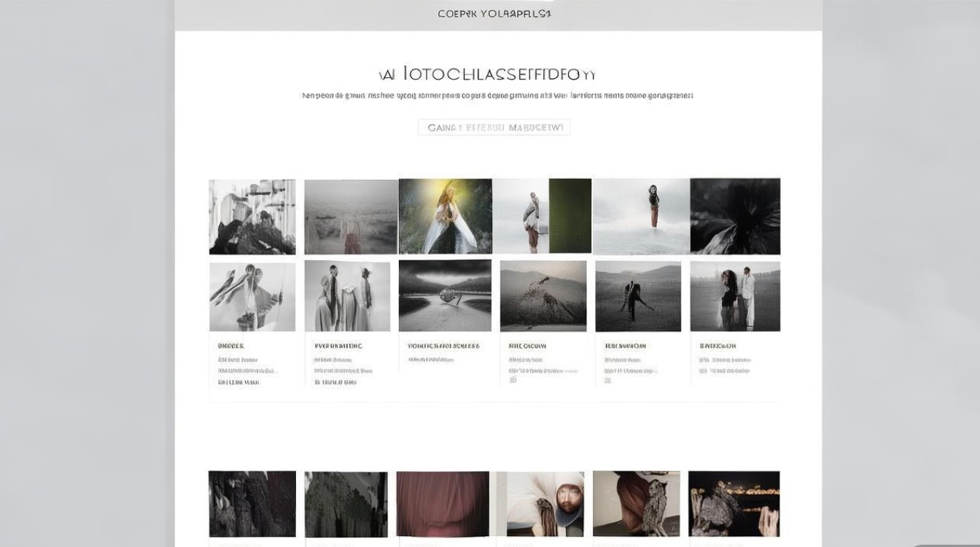Click the caption title under the couple photo
The height and width of the screenshot is (547, 980).
pos(718,346)
